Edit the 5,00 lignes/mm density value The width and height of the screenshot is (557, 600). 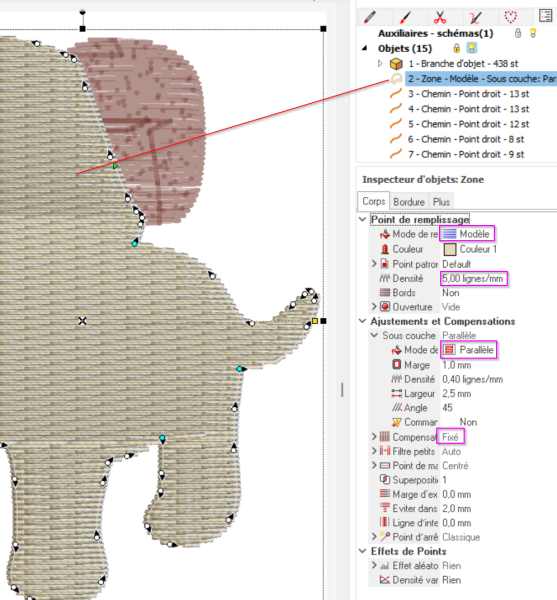click(x=474, y=279)
